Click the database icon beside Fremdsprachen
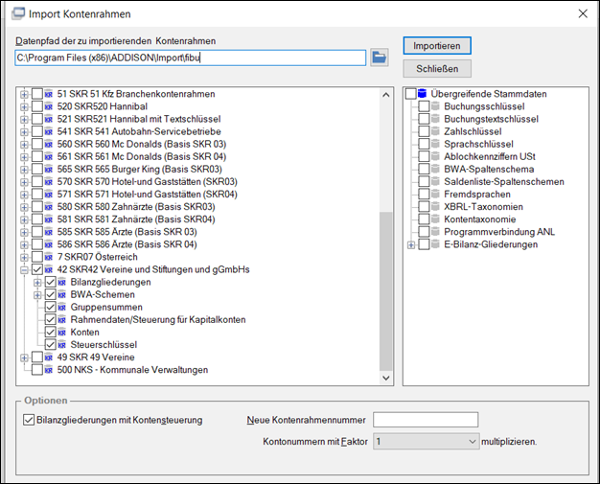The image size is (600, 484). click(435, 194)
